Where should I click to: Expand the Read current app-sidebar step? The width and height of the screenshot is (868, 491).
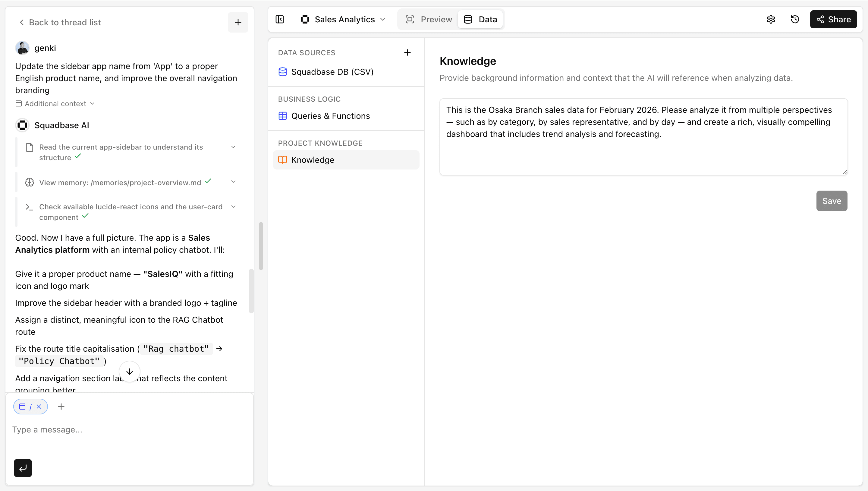click(x=233, y=147)
